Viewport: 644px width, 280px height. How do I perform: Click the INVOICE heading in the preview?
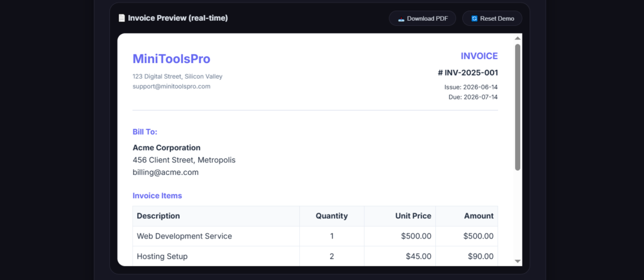click(x=479, y=57)
